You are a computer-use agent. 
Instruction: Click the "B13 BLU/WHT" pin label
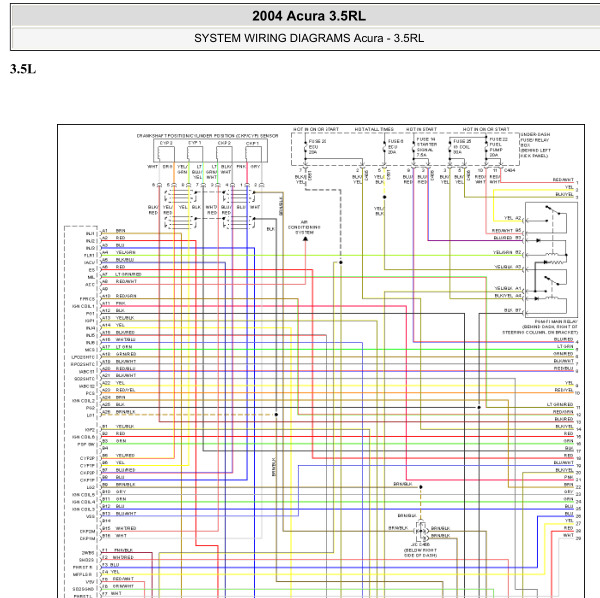pyautogui.click(x=119, y=514)
